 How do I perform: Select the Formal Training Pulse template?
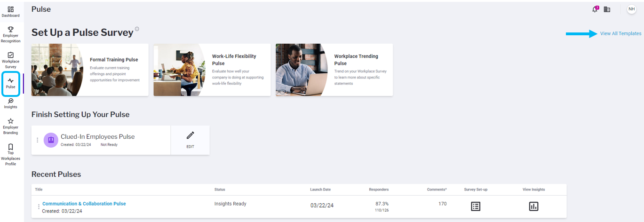pyautogui.click(x=90, y=70)
